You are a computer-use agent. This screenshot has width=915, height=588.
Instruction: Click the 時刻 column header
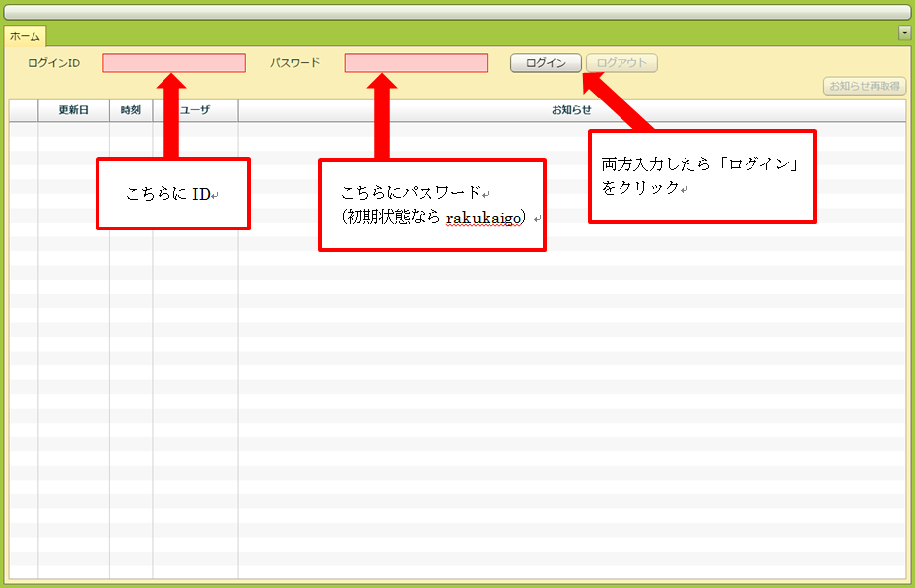pyautogui.click(x=130, y=110)
